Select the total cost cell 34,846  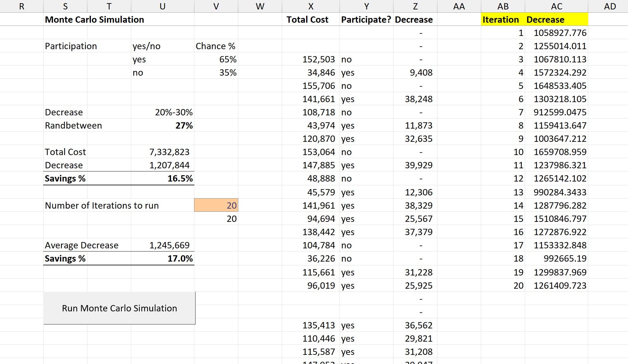tap(311, 72)
